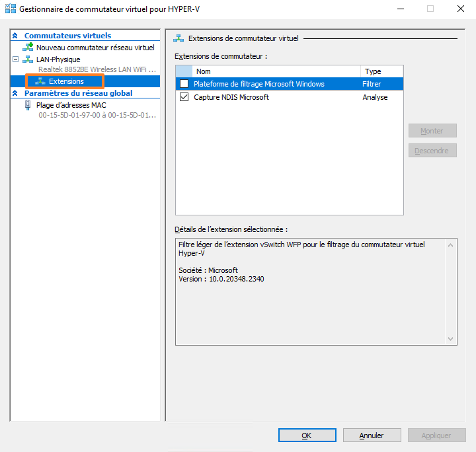The image size is (476, 452).
Task: Sort extensions by Nom column
Action: [x=276, y=71]
